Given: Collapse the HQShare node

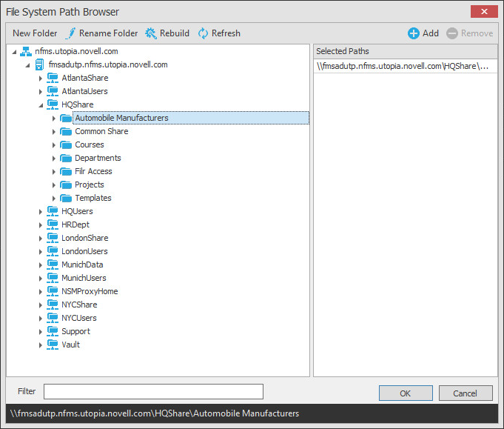Looking at the screenshot, I should tap(41, 105).
